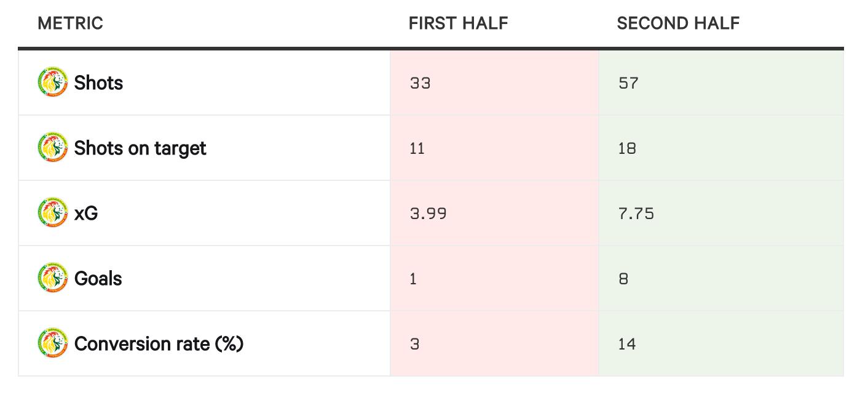Click second half conversion rate 14

click(627, 344)
